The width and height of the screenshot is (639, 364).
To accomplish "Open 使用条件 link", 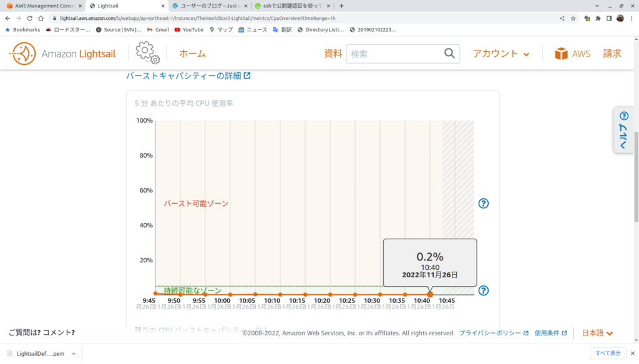I will (550, 333).
